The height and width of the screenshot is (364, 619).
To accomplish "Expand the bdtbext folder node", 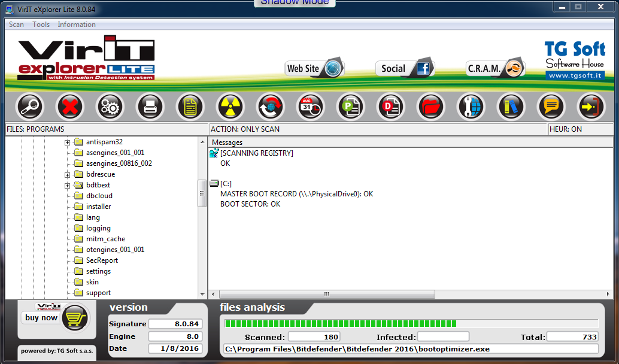I will coord(68,186).
